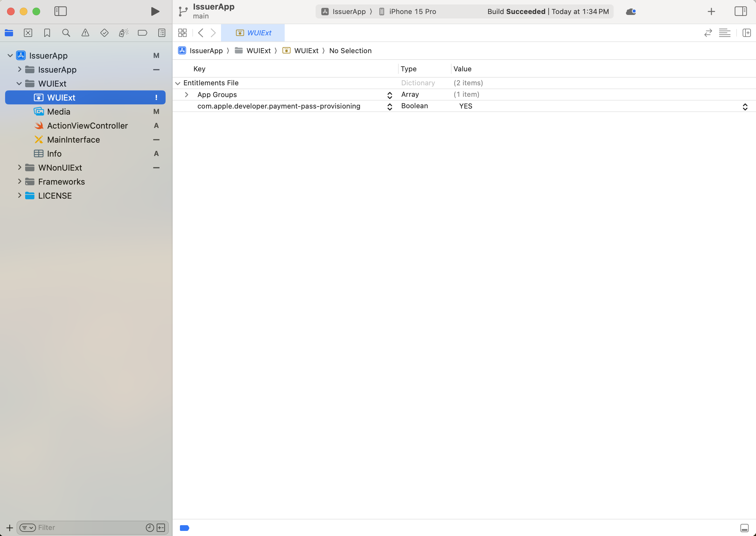Screen dimensions: 756x536
Task: Open the Find navigator magnifier icon
Action: point(66,33)
